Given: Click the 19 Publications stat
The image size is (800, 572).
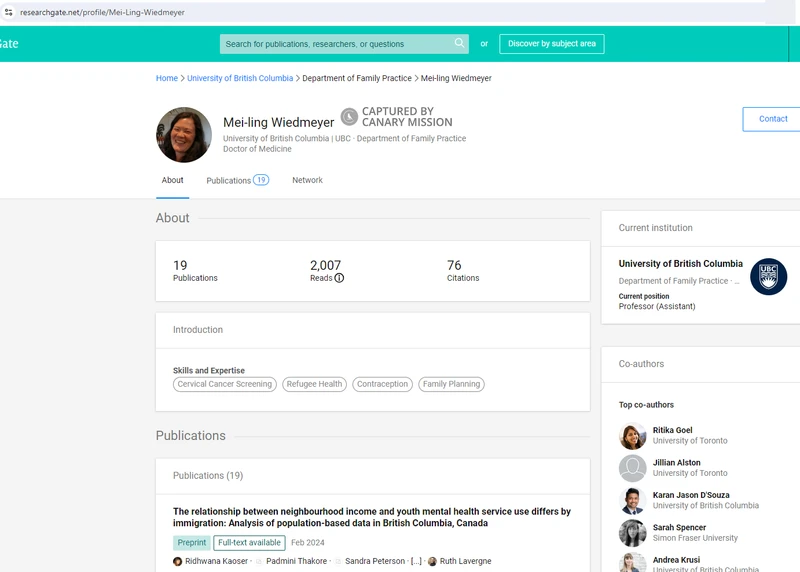Looking at the screenshot, I should [x=195, y=271].
